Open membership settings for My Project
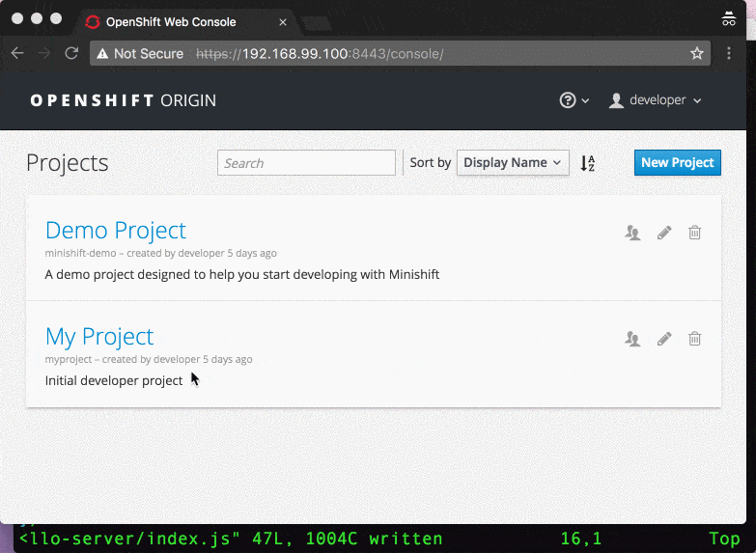Screen dimensions: 756x553 point(632,339)
